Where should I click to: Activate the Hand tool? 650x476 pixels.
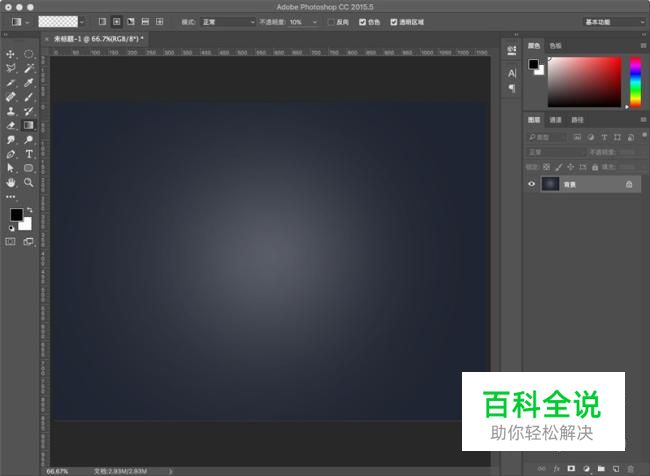click(11, 183)
